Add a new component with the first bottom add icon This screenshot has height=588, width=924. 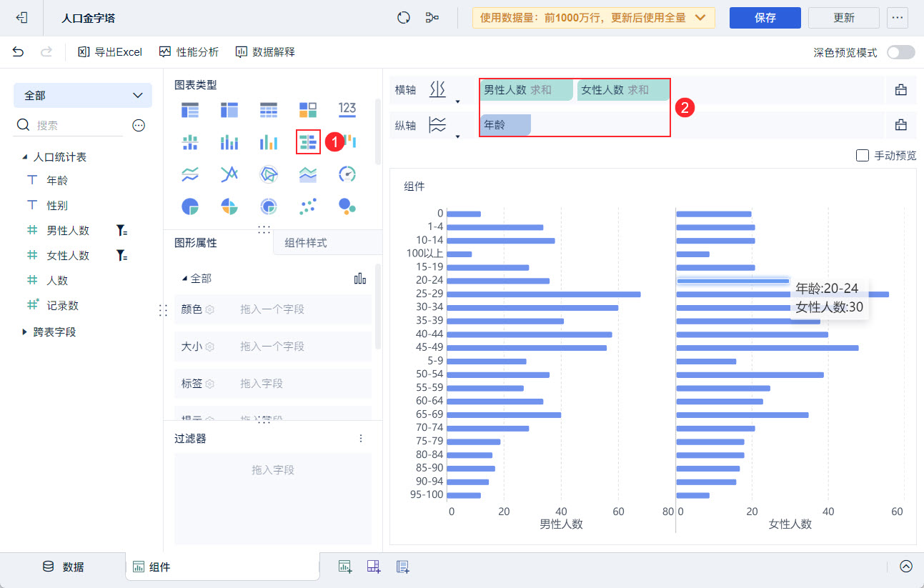click(x=346, y=567)
